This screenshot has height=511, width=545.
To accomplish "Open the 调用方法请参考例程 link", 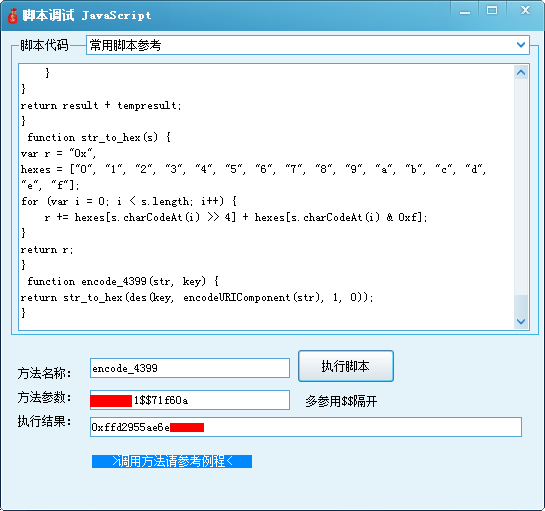I will (172, 461).
